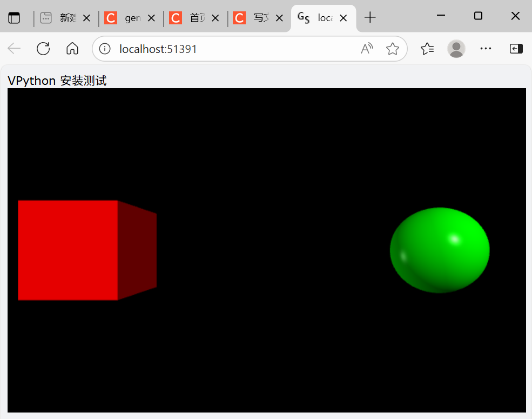The width and height of the screenshot is (532, 419).
Task: Click the green sphere in the VPython canvas
Action: coord(440,250)
